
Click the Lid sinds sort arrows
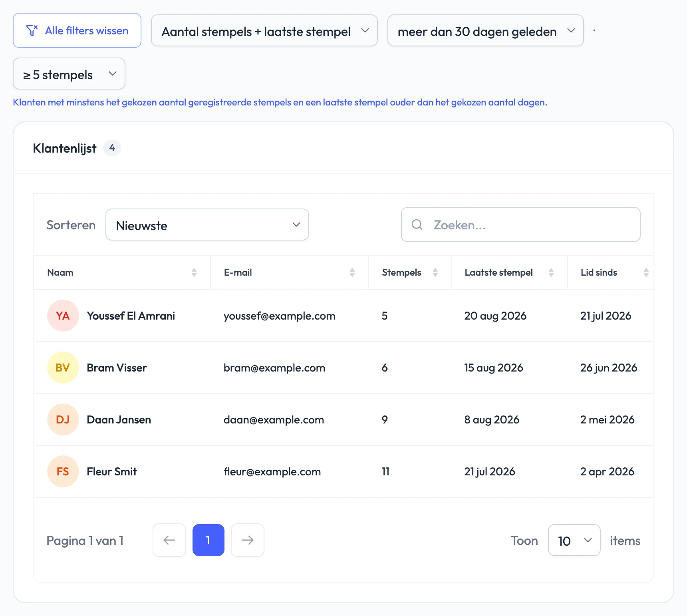coord(646,272)
